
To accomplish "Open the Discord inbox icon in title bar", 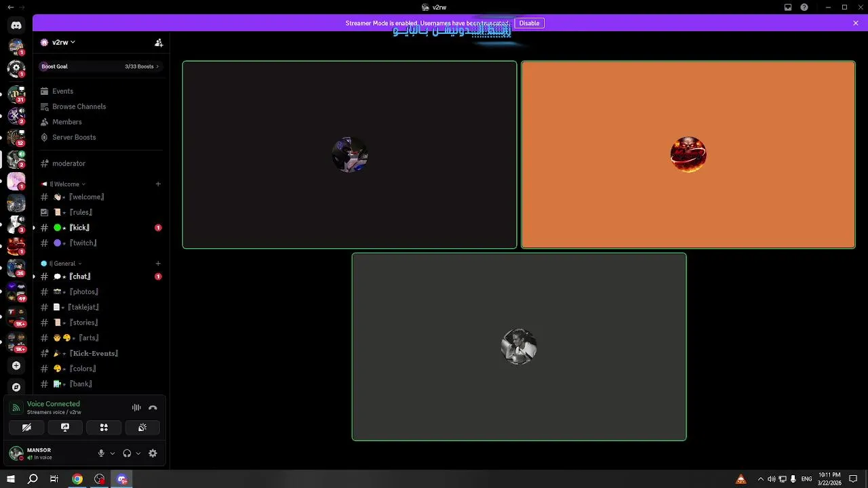I will point(788,7).
